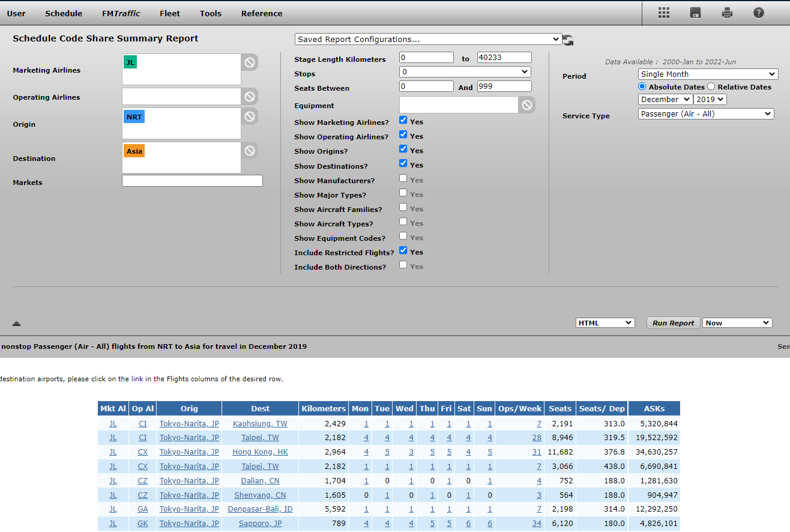Toggle Show Marketing Airlines checkbox

pyautogui.click(x=403, y=121)
